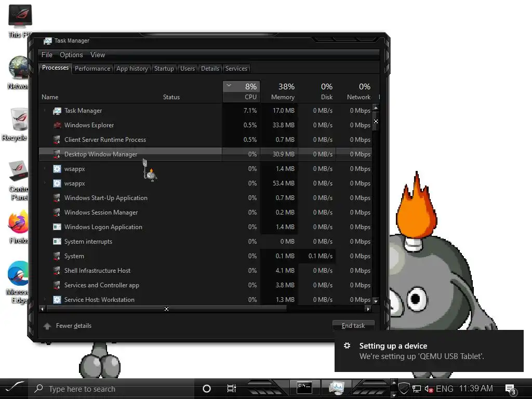Click the Windows Start-Up Application icon

tap(57, 198)
